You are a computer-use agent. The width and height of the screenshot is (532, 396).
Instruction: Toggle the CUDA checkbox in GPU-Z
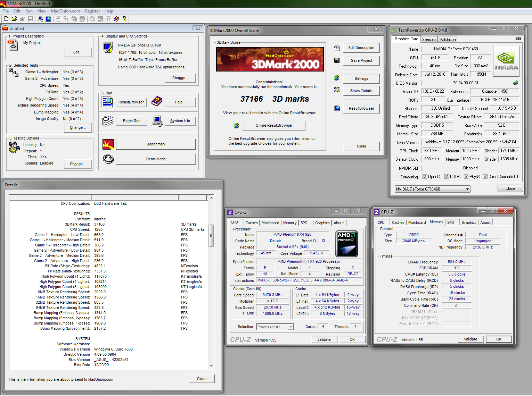point(447,177)
